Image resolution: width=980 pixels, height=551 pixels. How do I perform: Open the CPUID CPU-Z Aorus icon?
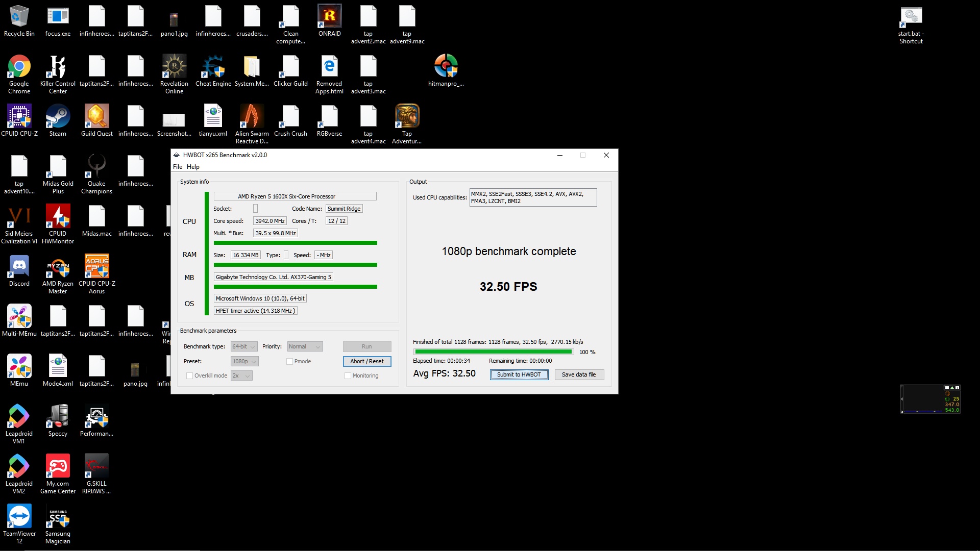pyautogui.click(x=96, y=274)
